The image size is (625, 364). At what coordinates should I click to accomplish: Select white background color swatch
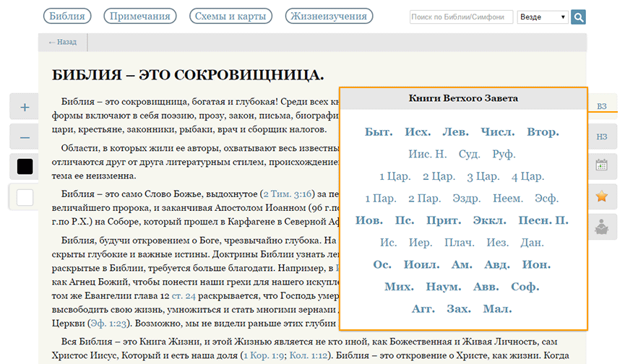[25, 197]
